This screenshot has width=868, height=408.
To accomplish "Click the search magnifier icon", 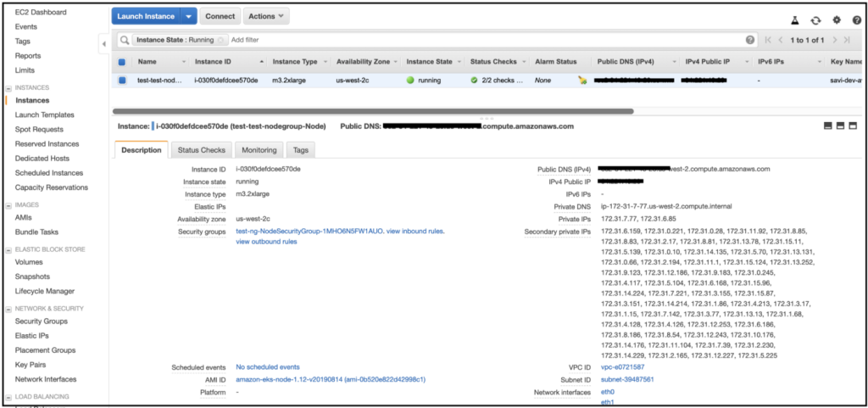I will tap(125, 40).
